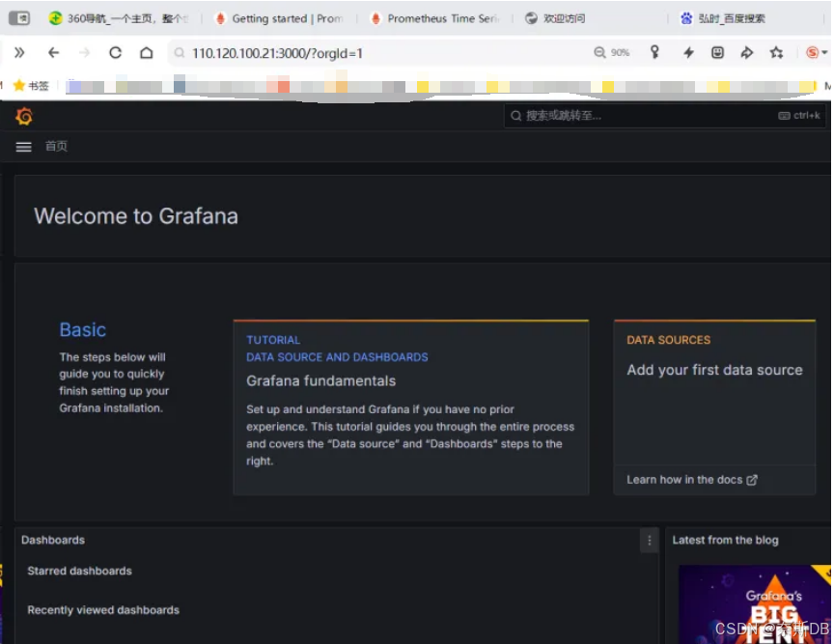Click Add your first data source
The width and height of the screenshot is (834, 644).
[714, 370]
